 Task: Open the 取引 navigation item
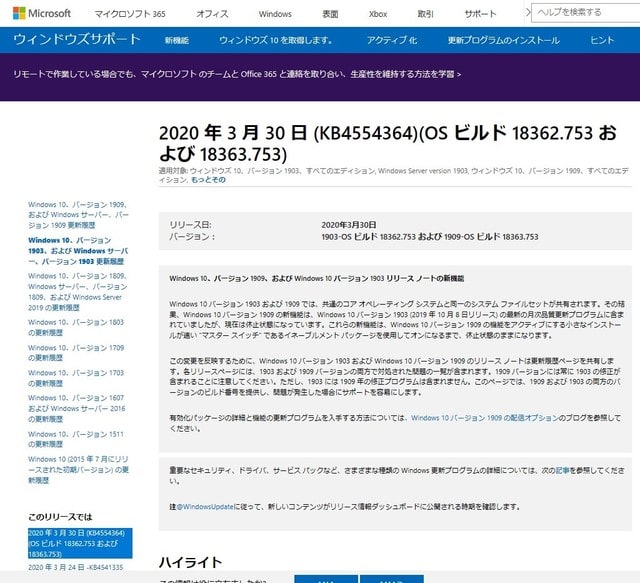coord(425,14)
